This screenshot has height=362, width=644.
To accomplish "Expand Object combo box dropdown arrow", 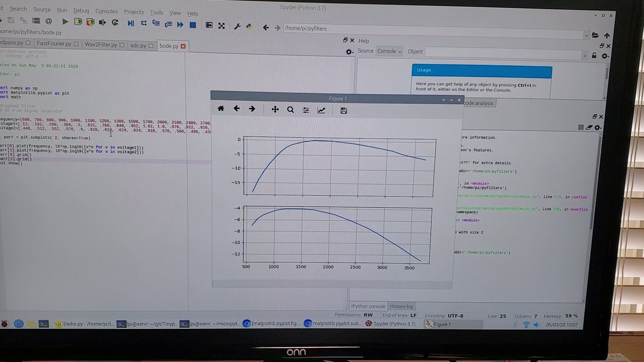I will coord(585,56).
